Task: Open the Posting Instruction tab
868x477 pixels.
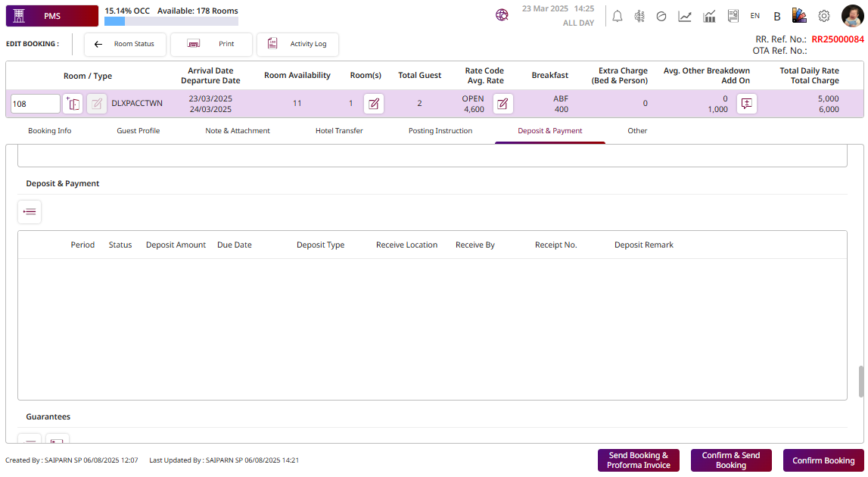Action: [x=440, y=131]
